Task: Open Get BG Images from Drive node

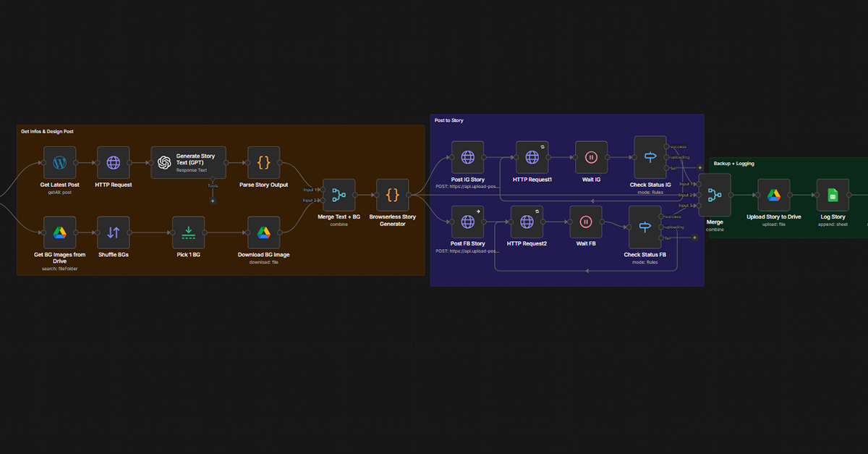Action: click(x=59, y=232)
